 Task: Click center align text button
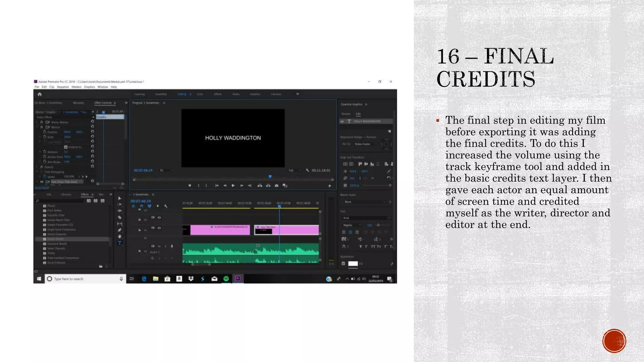point(350,232)
